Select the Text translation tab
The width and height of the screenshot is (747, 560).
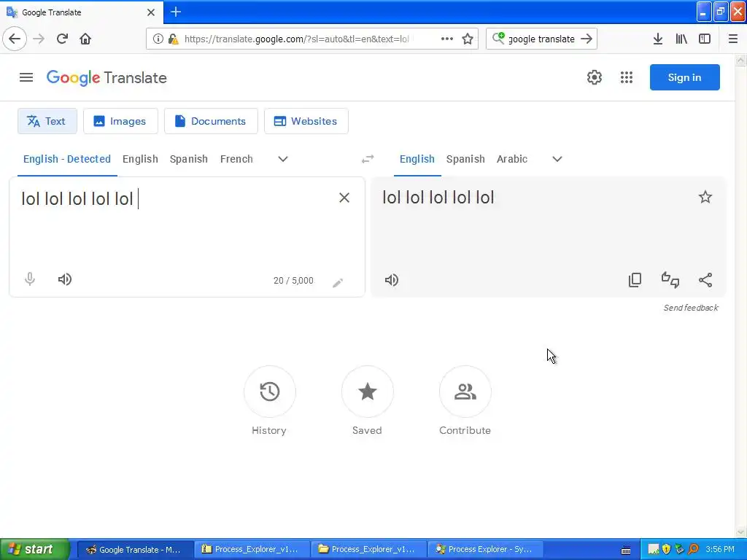[47, 121]
